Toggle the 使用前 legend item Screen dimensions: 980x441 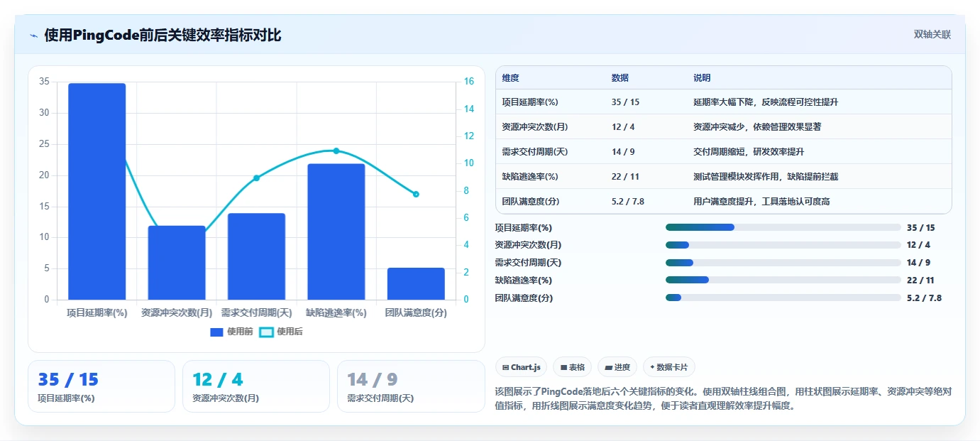(x=231, y=332)
